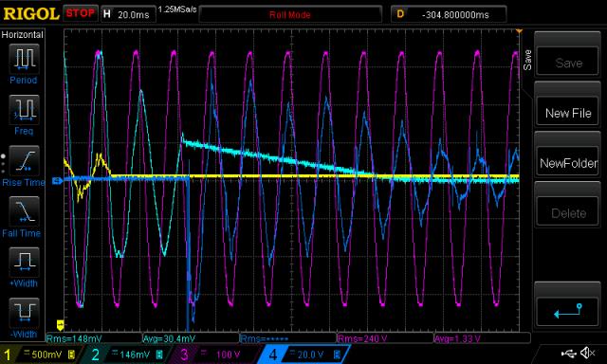Select the +Width measurement icon
This screenshot has height=364, width=607.
[24, 262]
